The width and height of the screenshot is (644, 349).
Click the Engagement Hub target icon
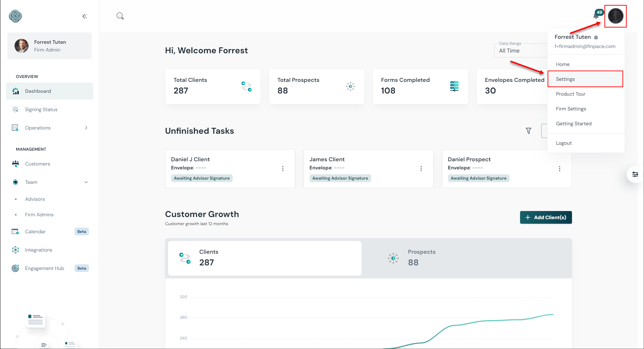coord(16,268)
